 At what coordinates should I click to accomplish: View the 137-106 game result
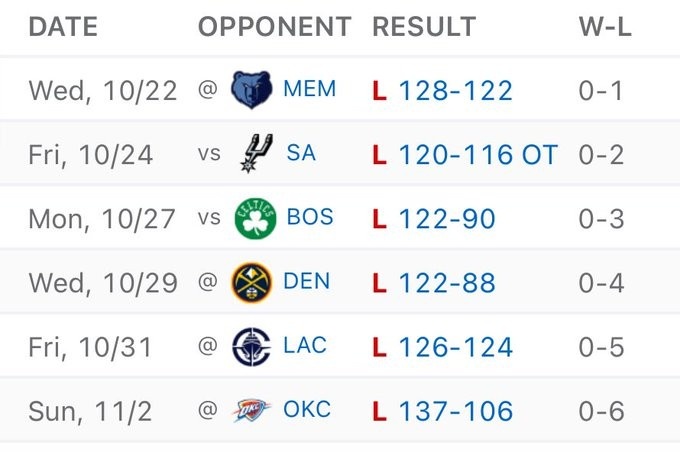pos(455,411)
